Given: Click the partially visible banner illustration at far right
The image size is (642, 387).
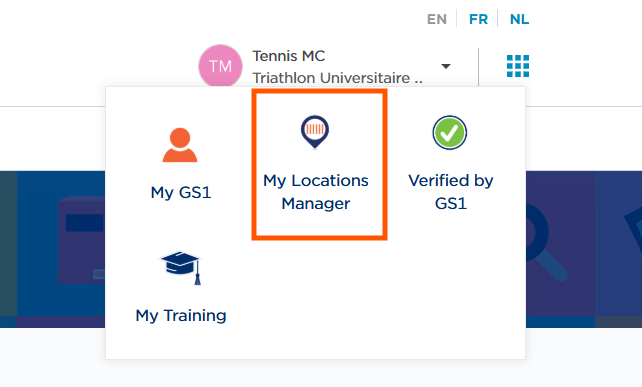Looking at the screenshot, I should coord(633,229).
